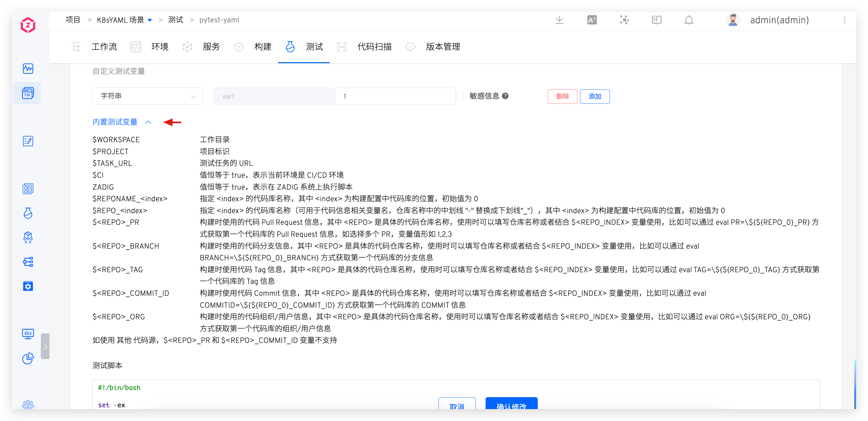This screenshot has width=868, height=421.
Task: Click the admin(admin) user avatar
Action: (x=733, y=20)
